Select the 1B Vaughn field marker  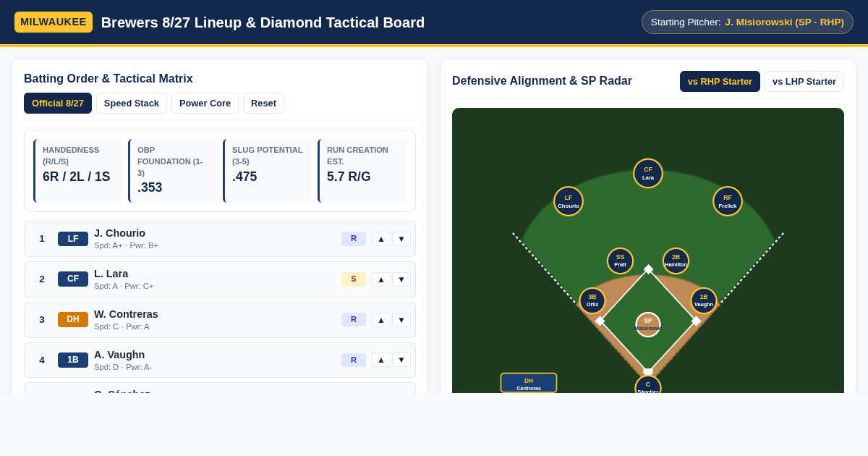(x=704, y=300)
